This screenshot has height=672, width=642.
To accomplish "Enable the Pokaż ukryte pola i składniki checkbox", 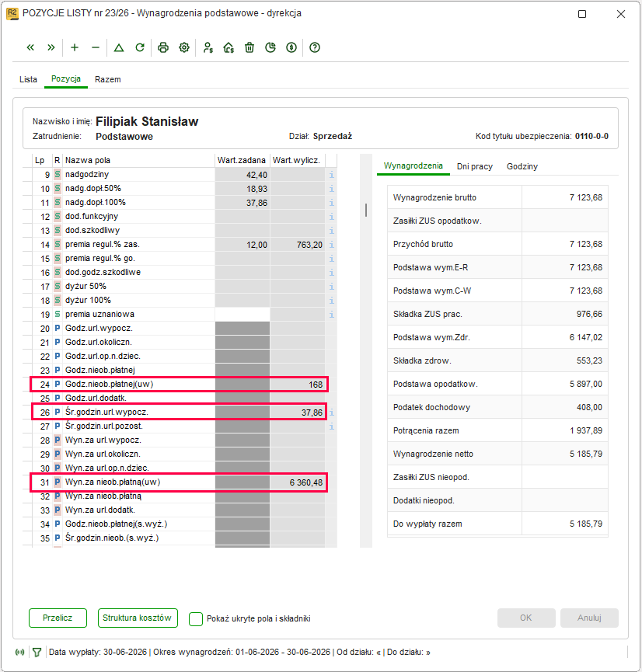I will tap(196, 618).
